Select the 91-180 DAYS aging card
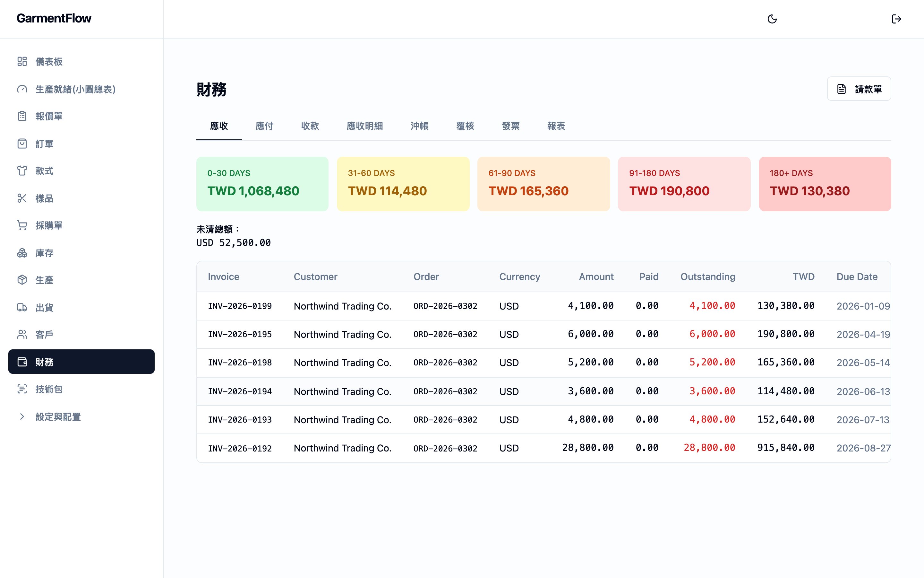 click(684, 184)
